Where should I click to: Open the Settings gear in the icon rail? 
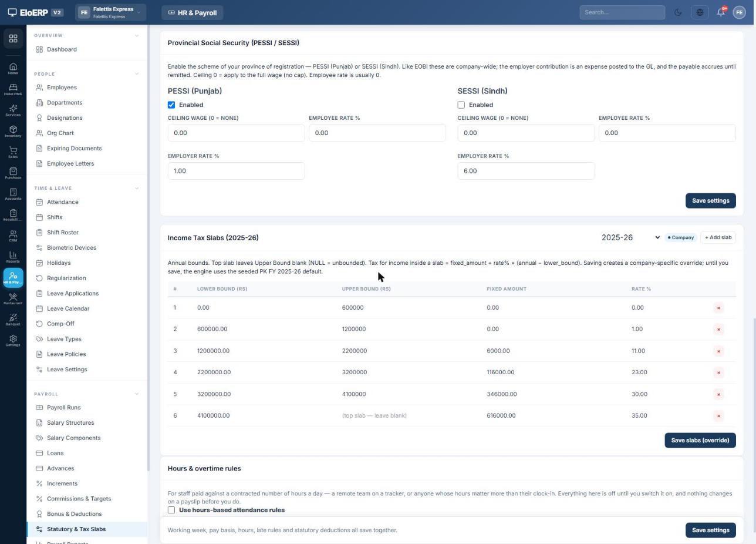13,341
